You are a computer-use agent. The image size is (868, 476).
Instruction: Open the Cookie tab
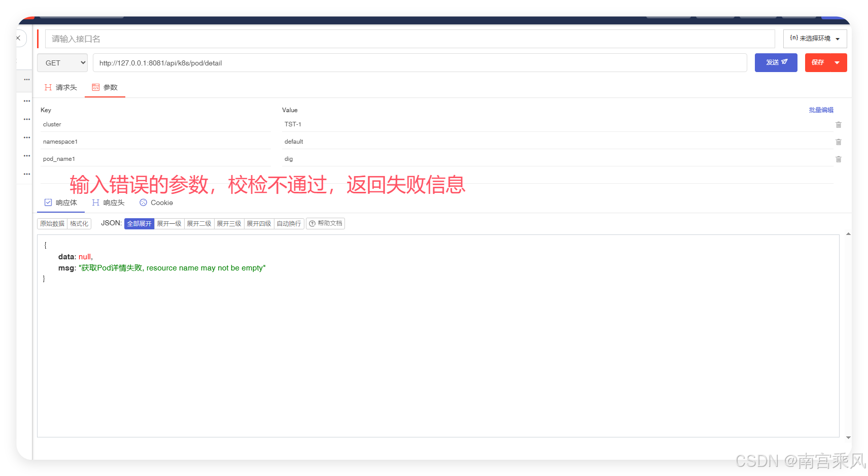[x=156, y=203]
